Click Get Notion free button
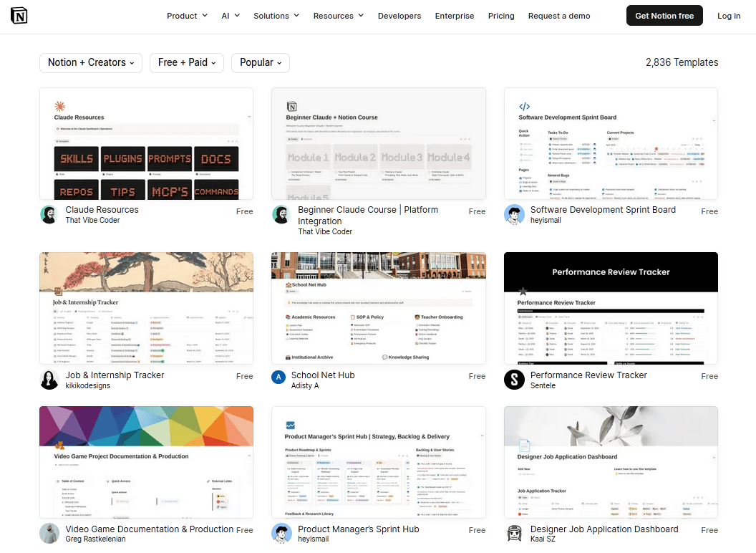 [x=664, y=16]
